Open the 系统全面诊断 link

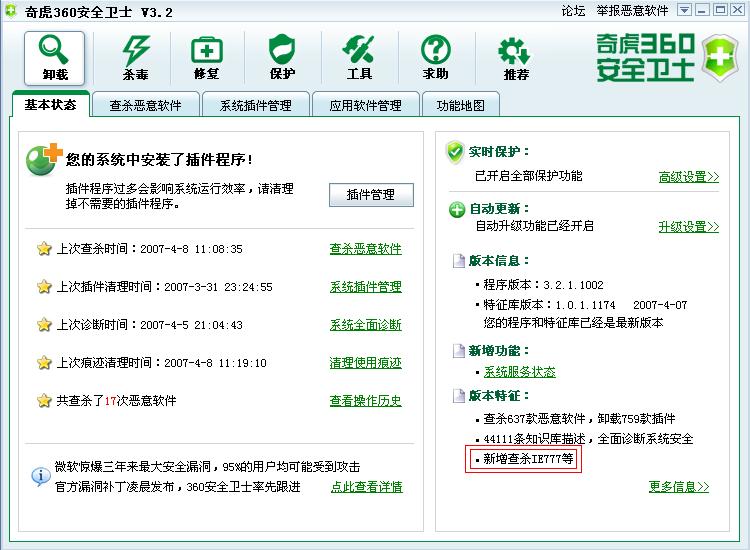(x=365, y=325)
